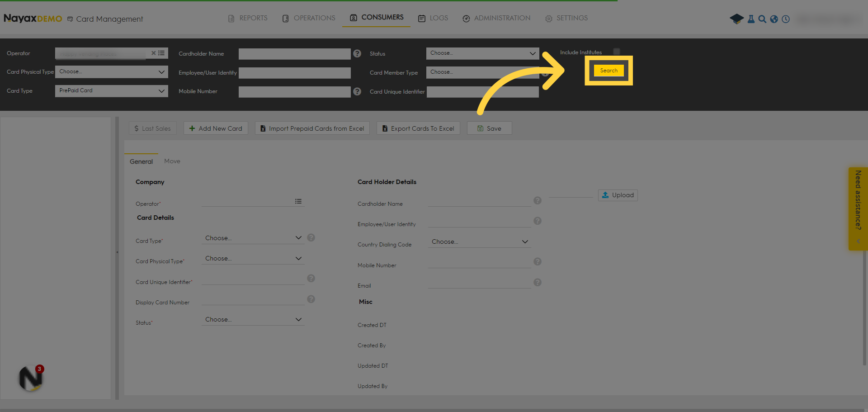868x412 pixels.
Task: Focus the Email input field
Action: [479, 283]
